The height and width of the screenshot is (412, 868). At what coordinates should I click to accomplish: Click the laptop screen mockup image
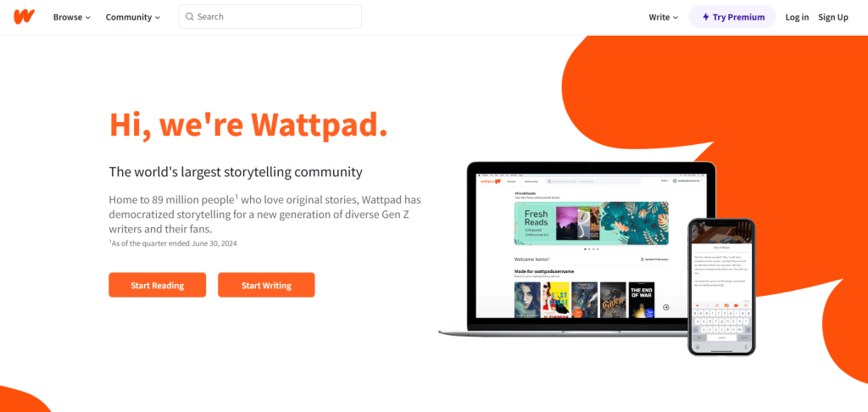click(591, 247)
